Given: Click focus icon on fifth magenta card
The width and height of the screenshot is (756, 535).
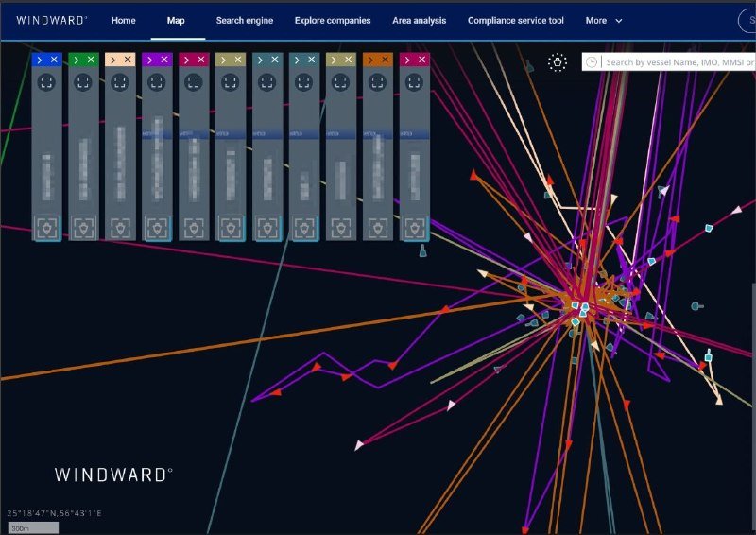Looking at the screenshot, I should click(194, 82).
